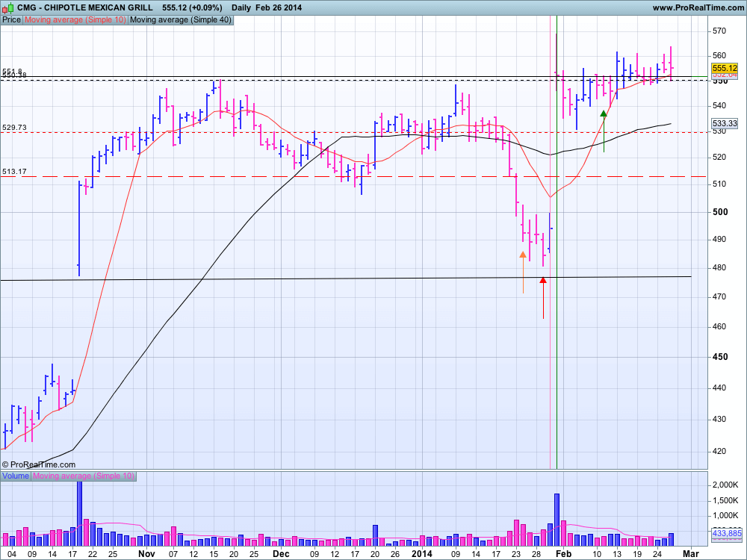
Task: Click the 500 price axis label
Action: (x=720, y=212)
